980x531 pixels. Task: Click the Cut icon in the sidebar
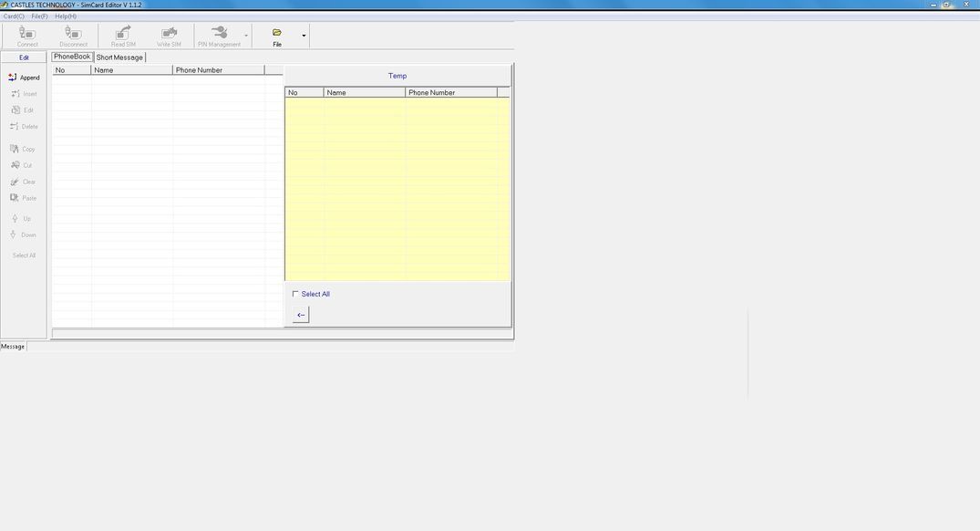click(x=23, y=165)
